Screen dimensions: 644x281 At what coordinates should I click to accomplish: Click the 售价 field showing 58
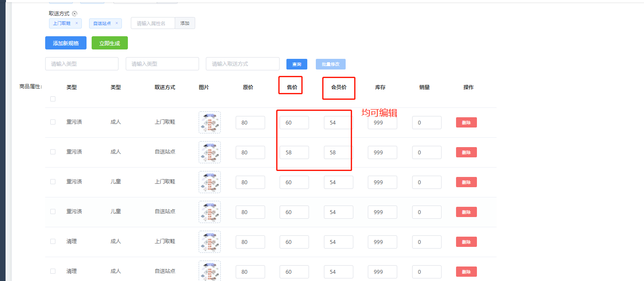[x=294, y=152]
